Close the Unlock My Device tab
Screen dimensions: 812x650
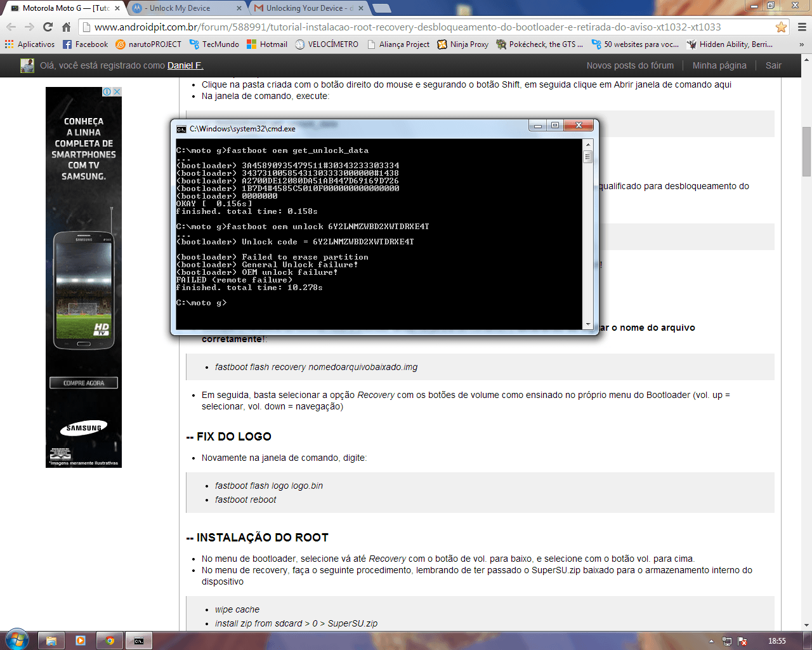click(239, 8)
